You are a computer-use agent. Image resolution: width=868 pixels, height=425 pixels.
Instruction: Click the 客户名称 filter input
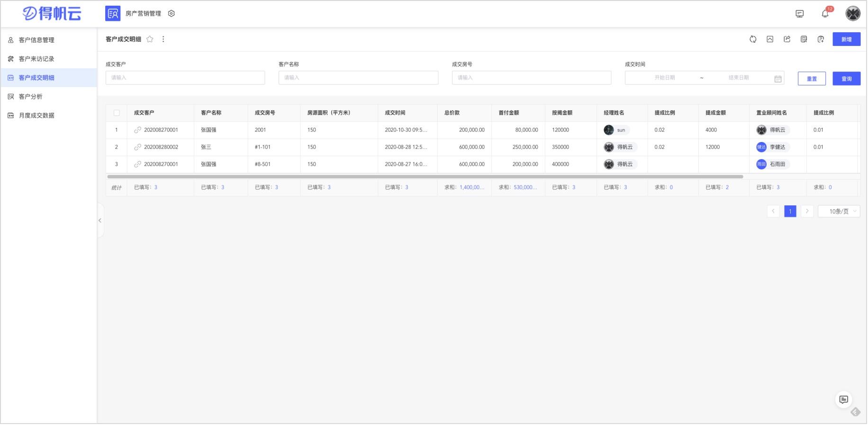358,78
